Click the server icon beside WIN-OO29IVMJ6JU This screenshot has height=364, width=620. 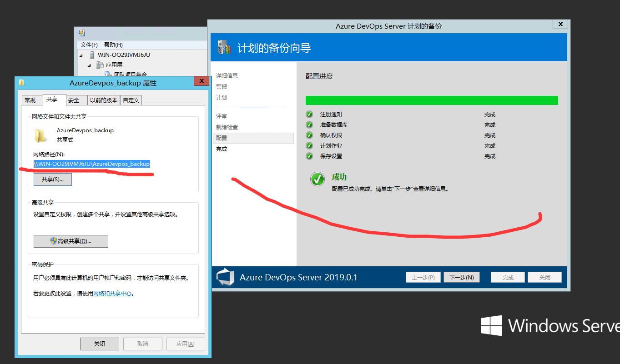91,55
